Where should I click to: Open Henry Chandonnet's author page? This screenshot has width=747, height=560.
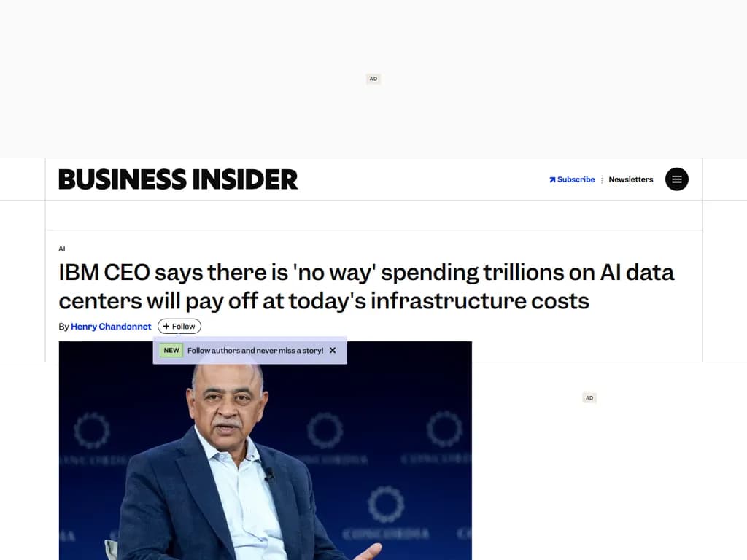[111, 326]
